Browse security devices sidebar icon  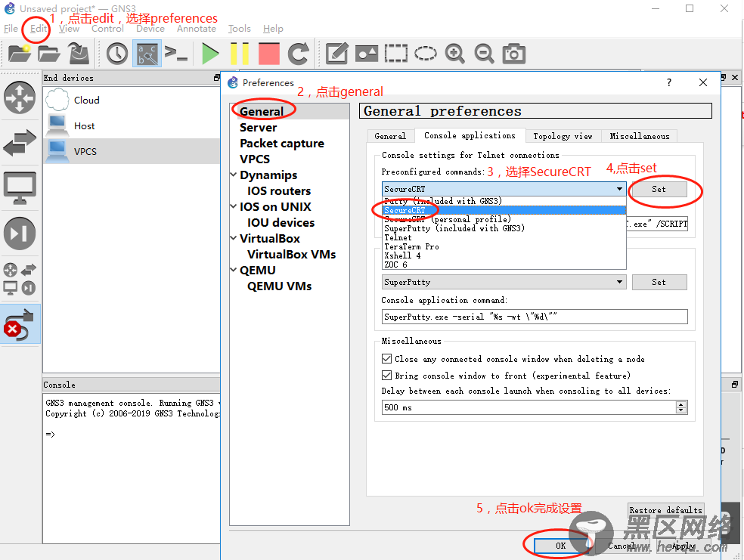coord(20,234)
